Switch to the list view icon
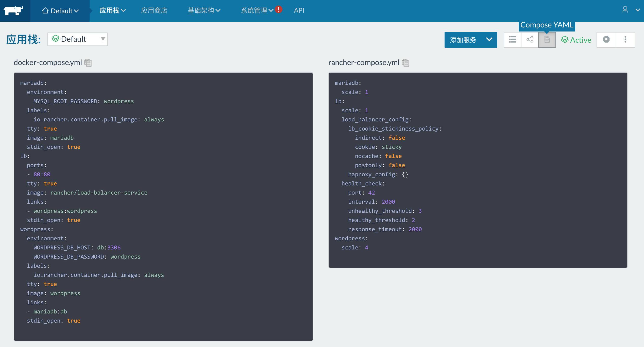 (513, 40)
